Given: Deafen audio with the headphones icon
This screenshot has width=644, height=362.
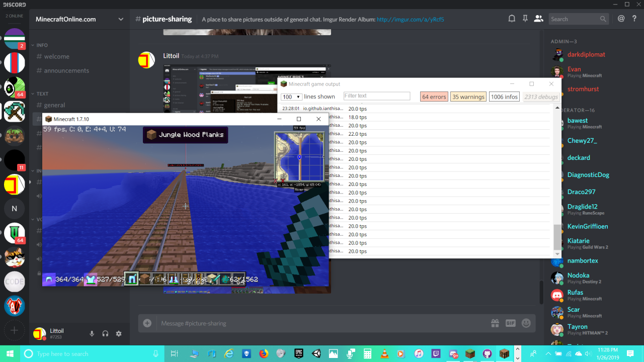Looking at the screenshot, I should [x=105, y=333].
